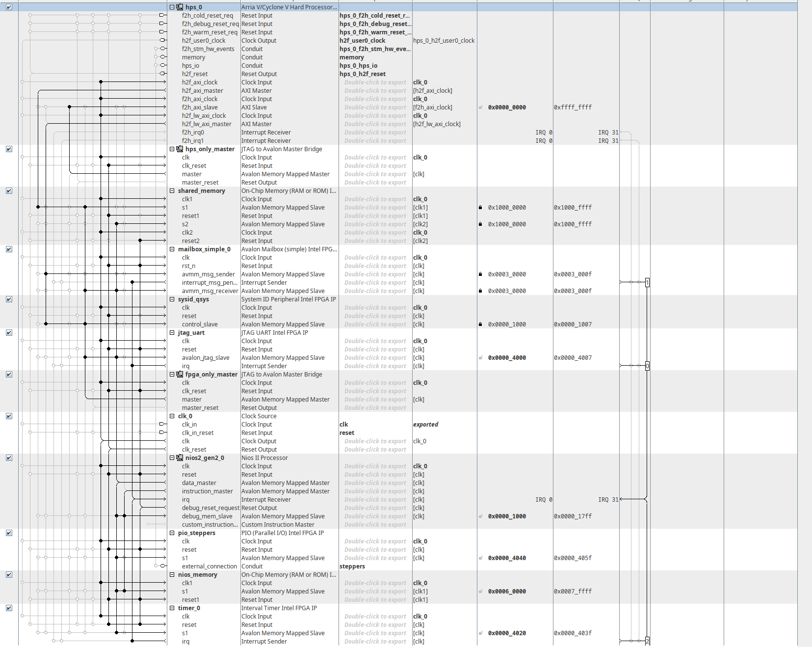Image resolution: width=812 pixels, height=647 pixels.
Task: Collapse the mailbox_simple_0 tree node
Action: (172, 249)
